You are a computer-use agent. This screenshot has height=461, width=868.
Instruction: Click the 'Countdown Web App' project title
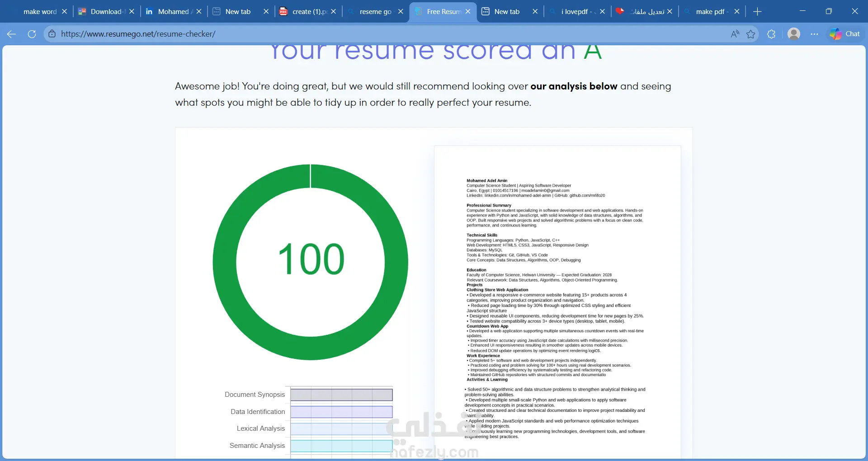[x=487, y=326]
